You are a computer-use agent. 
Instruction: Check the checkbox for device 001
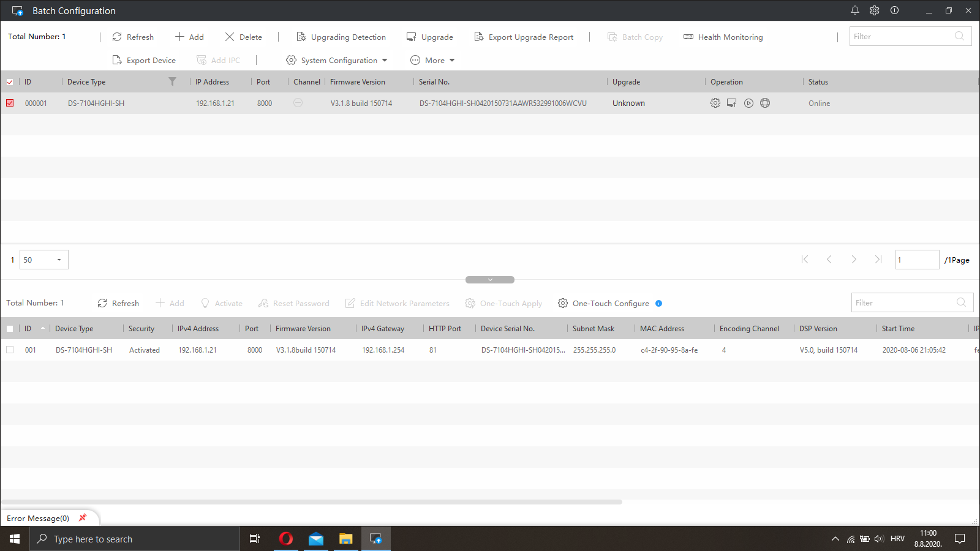[10, 350]
